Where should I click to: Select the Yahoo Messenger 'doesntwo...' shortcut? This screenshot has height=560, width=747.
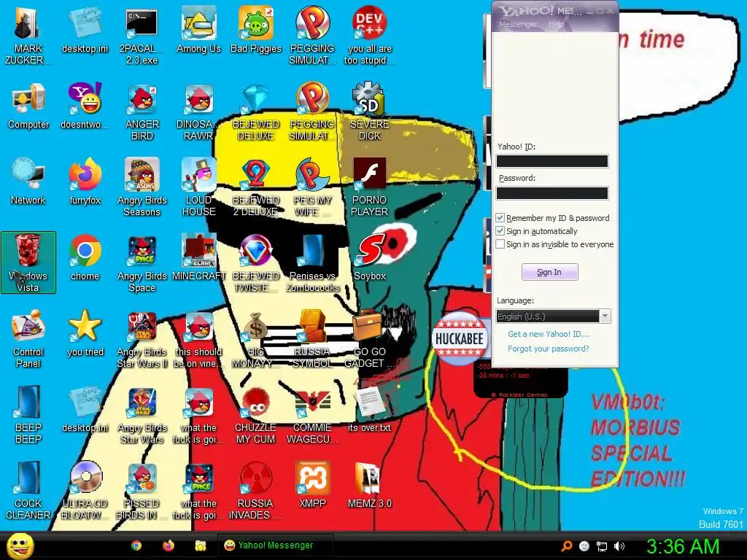(x=85, y=106)
